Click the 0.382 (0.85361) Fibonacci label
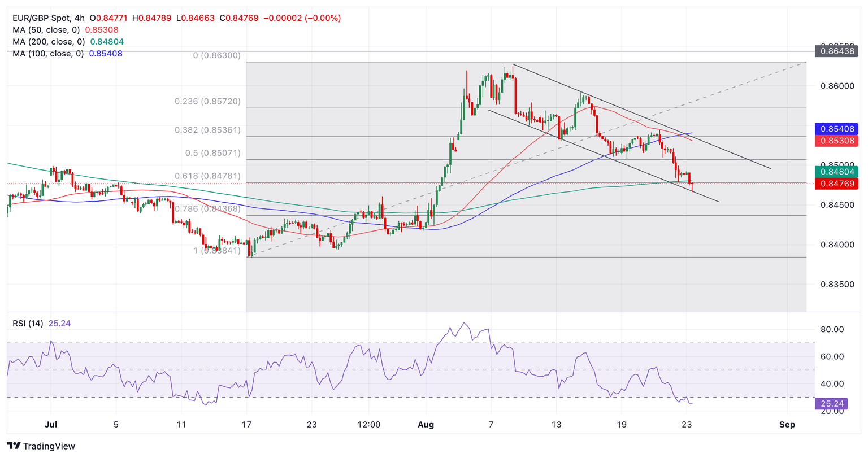This screenshot has width=868, height=458. pyautogui.click(x=207, y=130)
